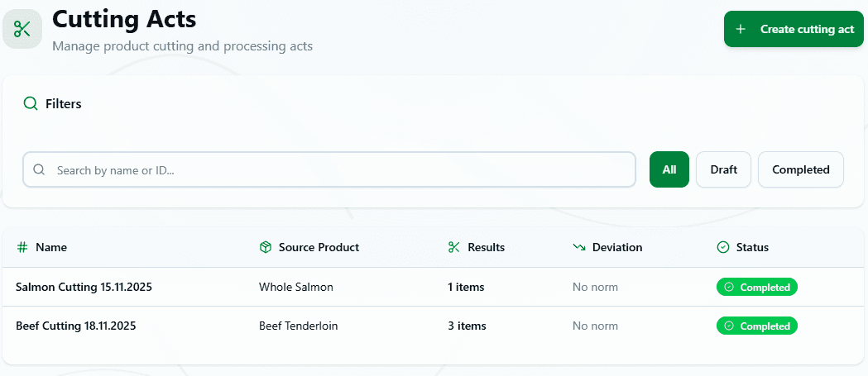
Task: Click the plus icon in Create cutting act
Action: (x=741, y=29)
